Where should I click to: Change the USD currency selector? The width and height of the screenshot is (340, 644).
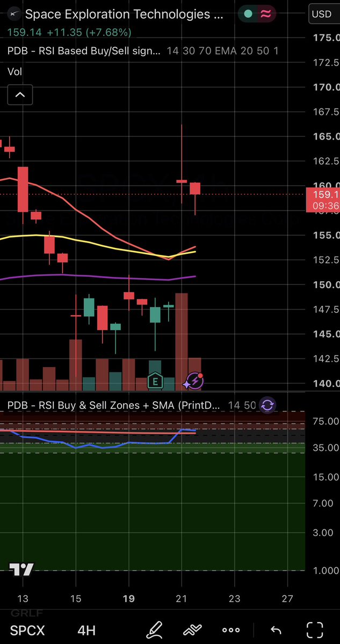pos(324,14)
